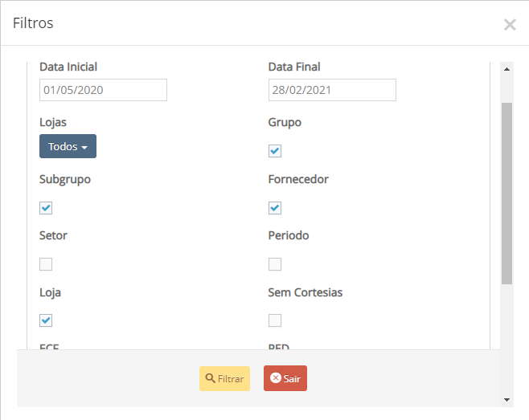Click the vertical scrollbar thumb

click(506, 194)
